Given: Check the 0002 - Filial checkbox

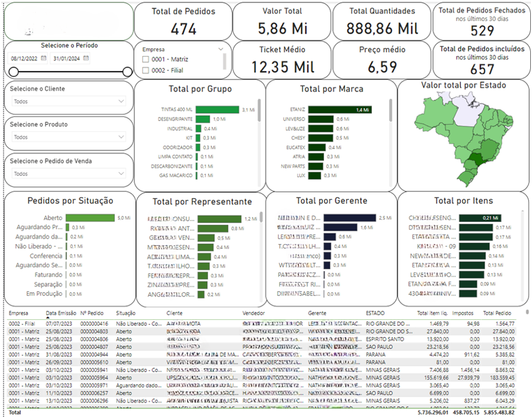Looking at the screenshot, I should point(146,70).
